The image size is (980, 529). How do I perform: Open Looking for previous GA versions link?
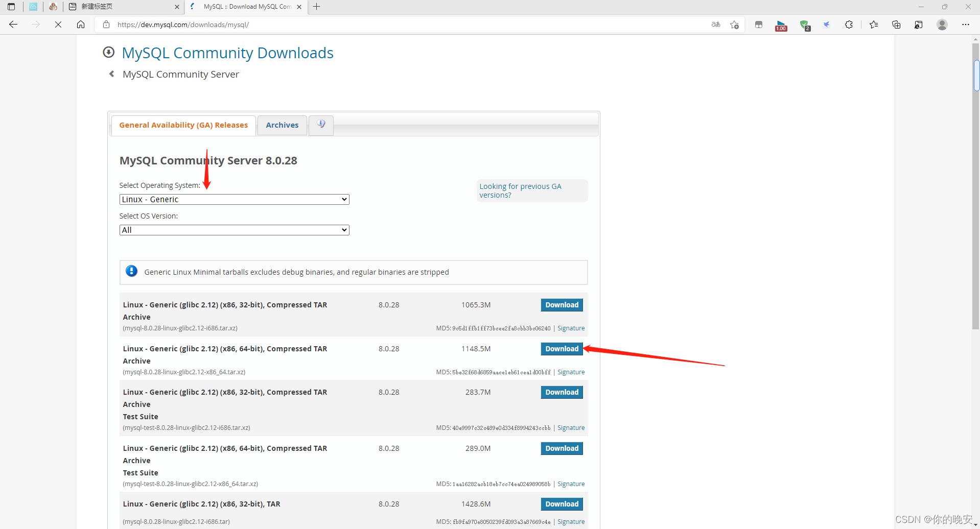tap(520, 190)
